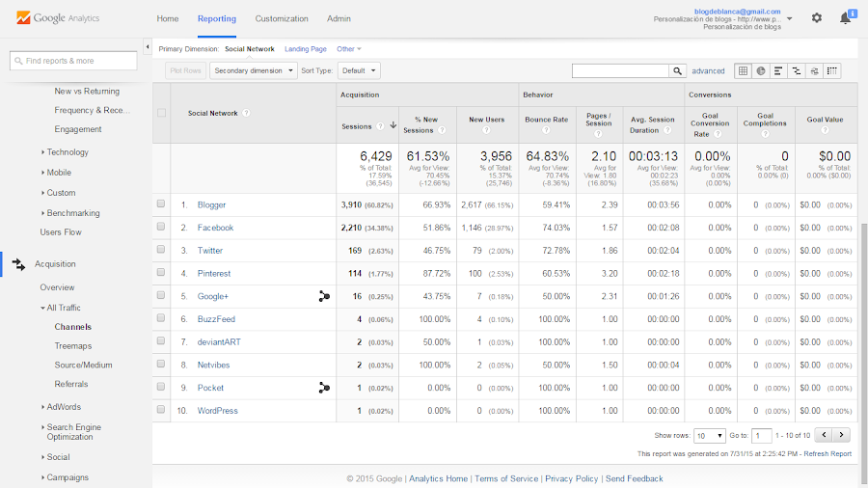The image size is (868, 488).
Task: Open help icon next to Social Network header
Action: 246,113
